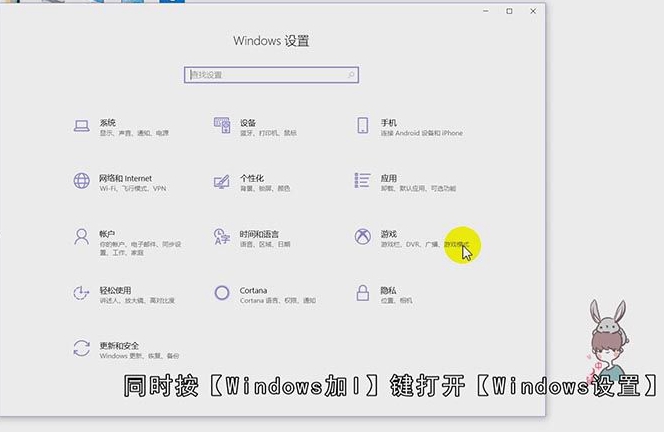This screenshot has width=664, height=432.
Task: Close the Windows 设置 window
Action: coord(533,11)
